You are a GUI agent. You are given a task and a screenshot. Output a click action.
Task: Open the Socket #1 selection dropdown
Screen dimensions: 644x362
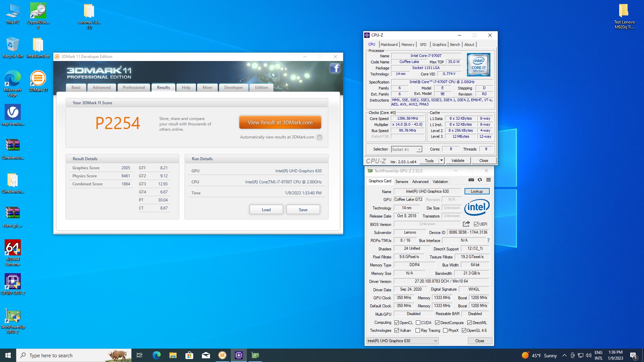click(x=407, y=149)
